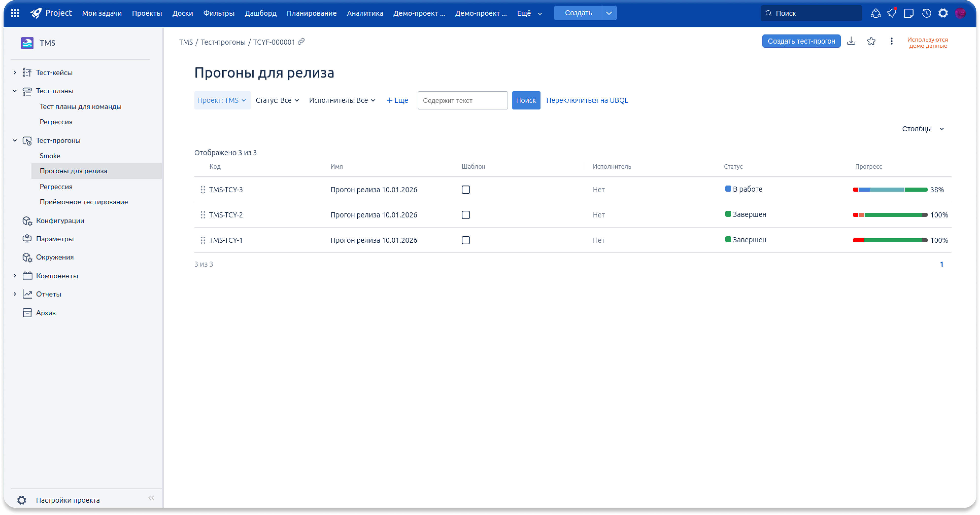The image size is (980, 515).
Task: Toggle Шаблон checkbox for TMS-TCY-2
Action: pyautogui.click(x=466, y=215)
